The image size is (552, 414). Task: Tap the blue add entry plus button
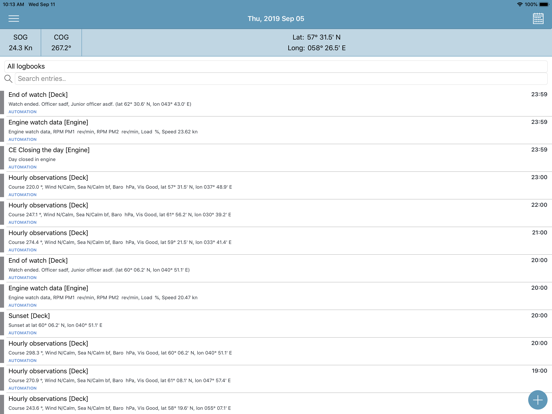538,400
